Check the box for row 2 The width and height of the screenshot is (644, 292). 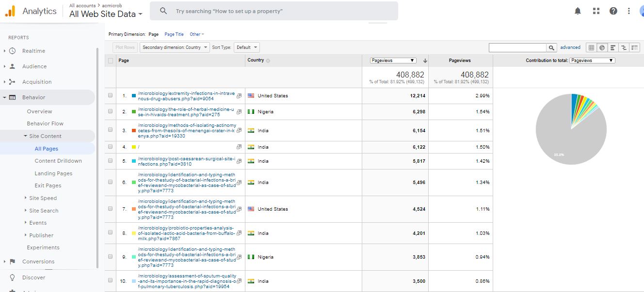(111, 112)
